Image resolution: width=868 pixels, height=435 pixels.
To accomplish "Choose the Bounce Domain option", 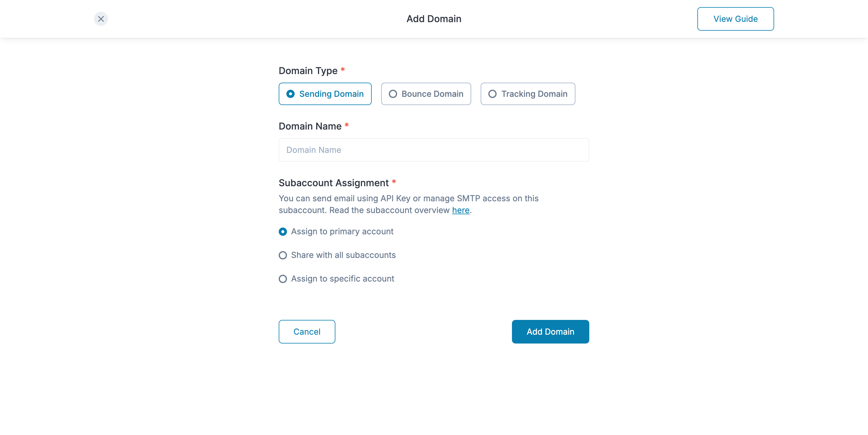I will (x=426, y=94).
